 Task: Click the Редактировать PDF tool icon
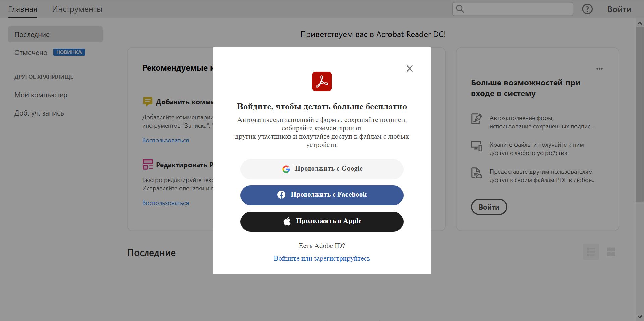pos(147,164)
